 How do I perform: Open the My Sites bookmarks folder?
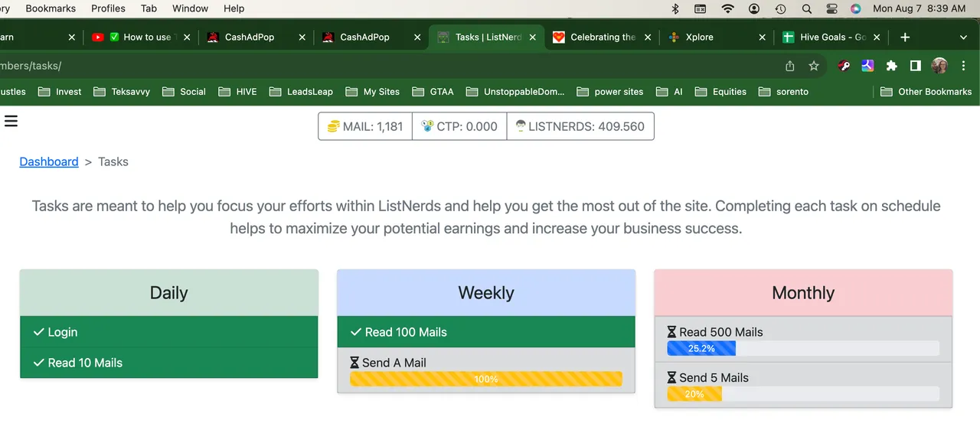pyautogui.click(x=373, y=91)
